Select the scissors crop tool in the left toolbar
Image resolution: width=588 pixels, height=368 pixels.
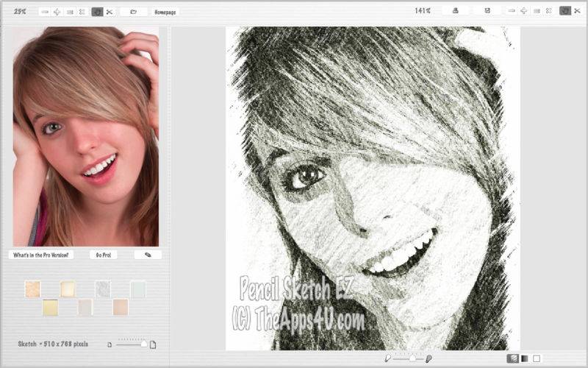click(110, 12)
